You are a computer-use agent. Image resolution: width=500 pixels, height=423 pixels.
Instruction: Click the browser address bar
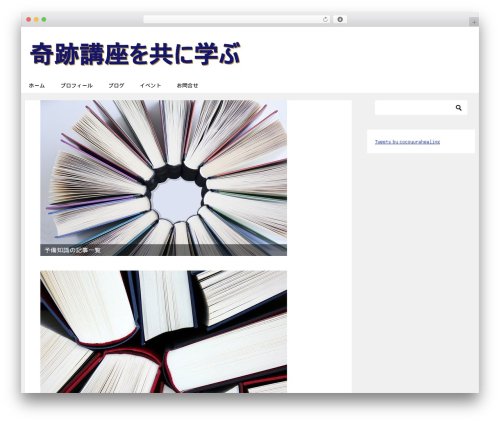(x=237, y=20)
